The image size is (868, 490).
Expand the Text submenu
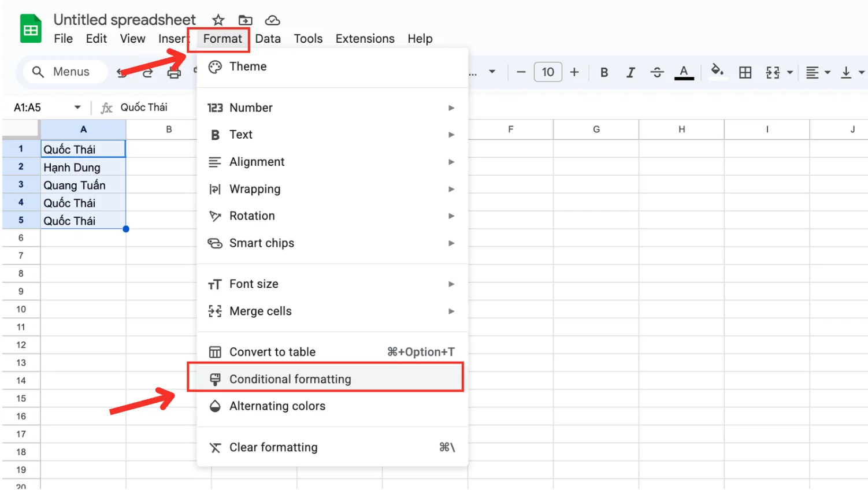[x=332, y=135]
